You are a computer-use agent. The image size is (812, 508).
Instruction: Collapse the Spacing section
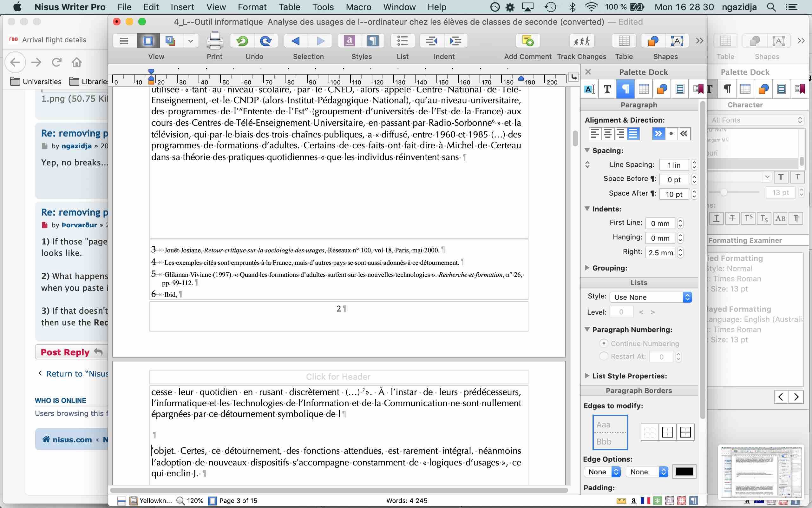pyautogui.click(x=587, y=150)
